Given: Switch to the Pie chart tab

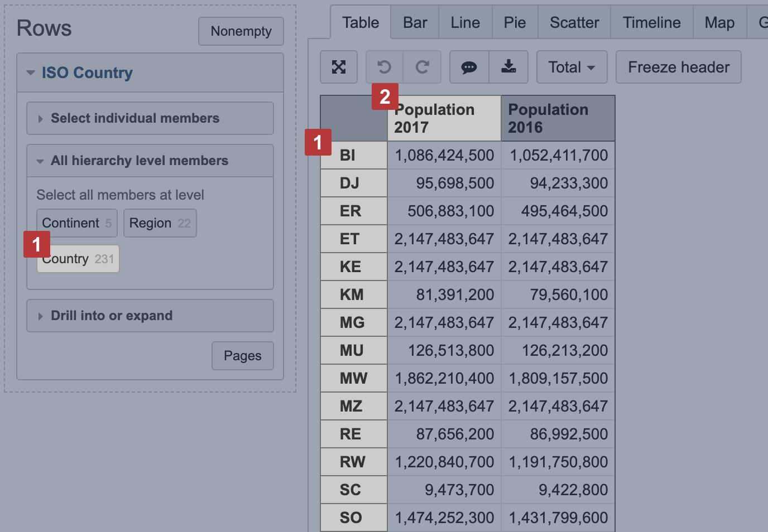Looking at the screenshot, I should (x=515, y=22).
